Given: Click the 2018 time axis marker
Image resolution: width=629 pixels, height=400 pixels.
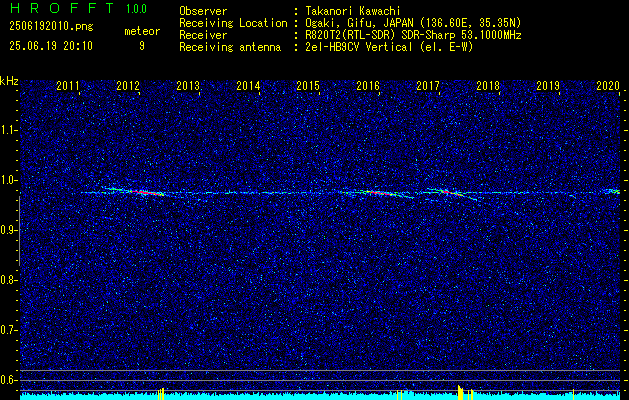Looking at the screenshot, I should pyautogui.click(x=488, y=85).
